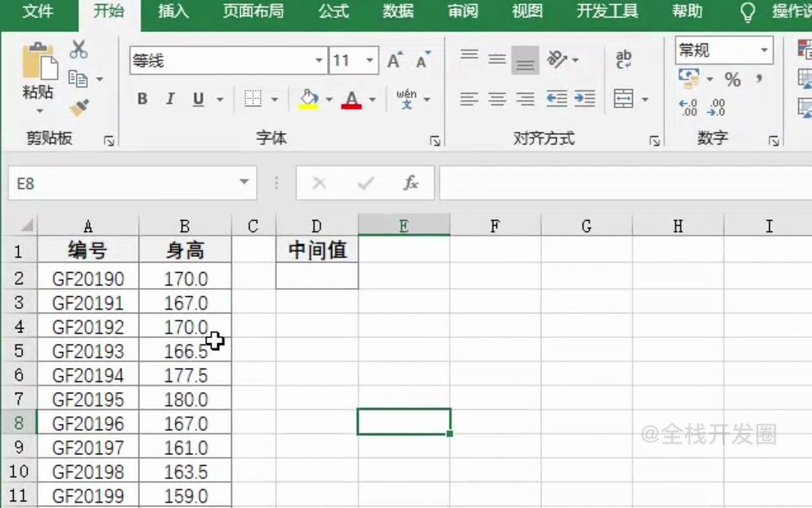The height and width of the screenshot is (508, 812).
Task: Open fill color dropdown arrow
Action: pyautogui.click(x=329, y=100)
